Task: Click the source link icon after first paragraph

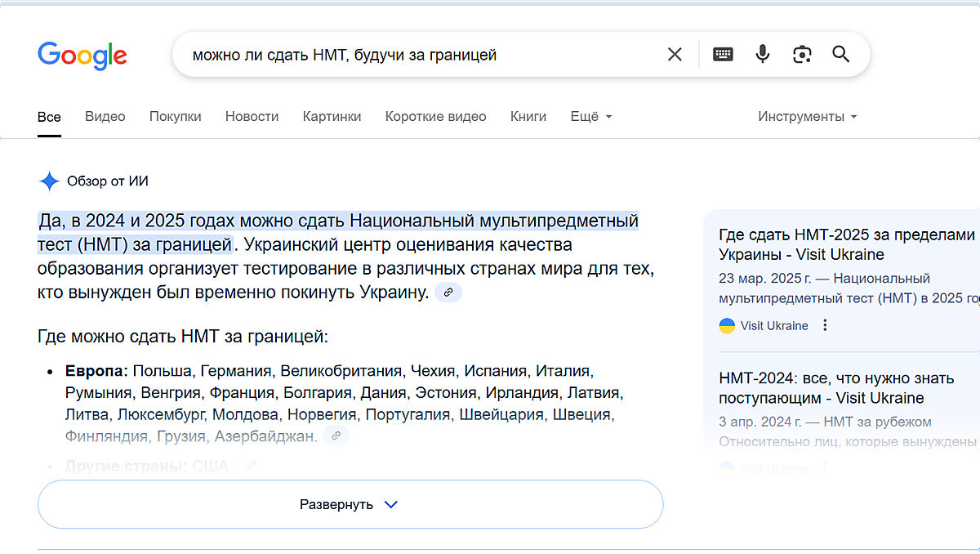Action: coord(448,293)
